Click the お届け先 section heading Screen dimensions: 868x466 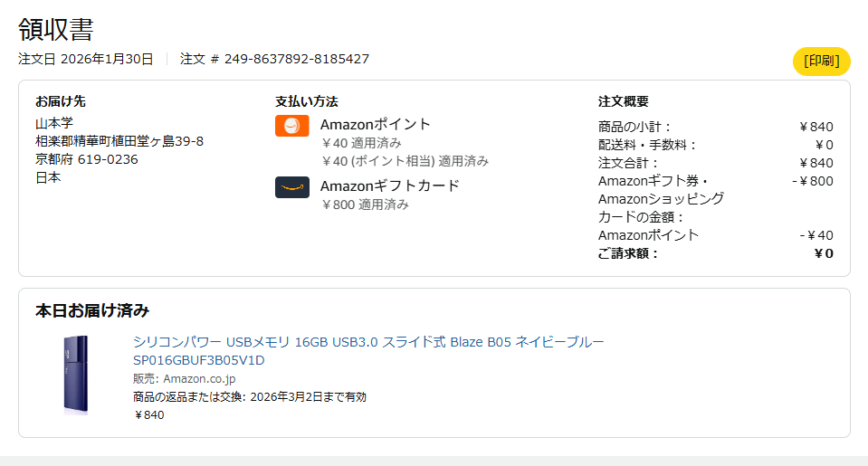pyautogui.click(x=61, y=101)
